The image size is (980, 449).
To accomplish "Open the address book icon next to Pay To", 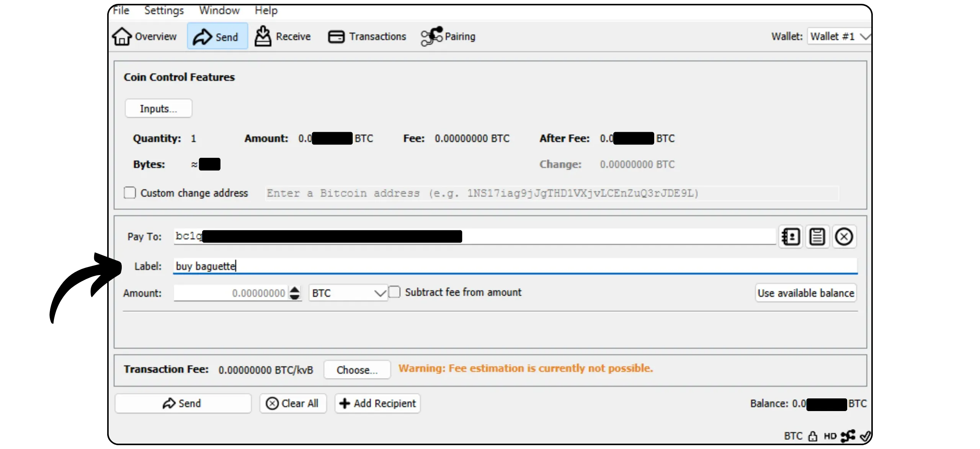I will tap(791, 237).
